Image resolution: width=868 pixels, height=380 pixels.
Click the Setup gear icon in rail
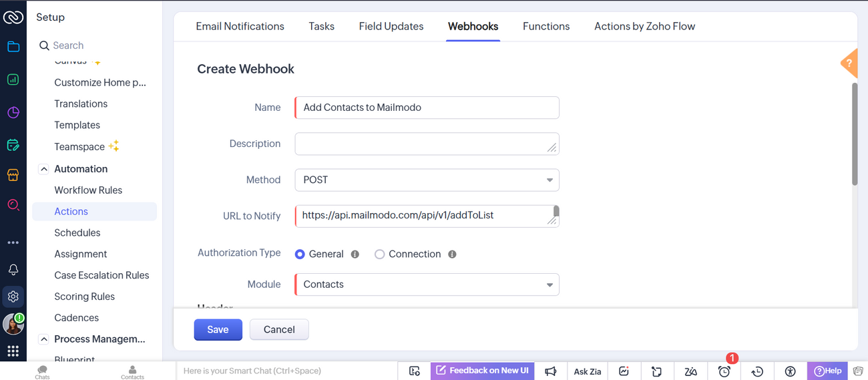pos(13,297)
